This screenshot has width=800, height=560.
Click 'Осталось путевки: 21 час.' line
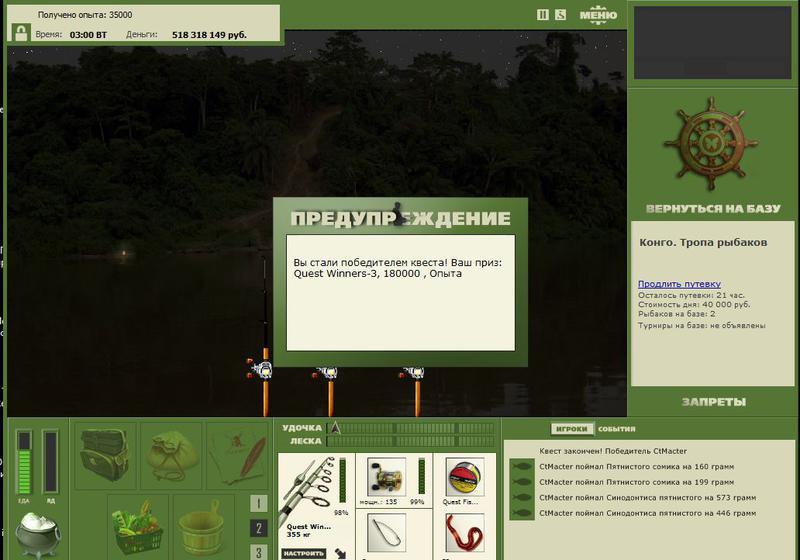[x=691, y=295]
